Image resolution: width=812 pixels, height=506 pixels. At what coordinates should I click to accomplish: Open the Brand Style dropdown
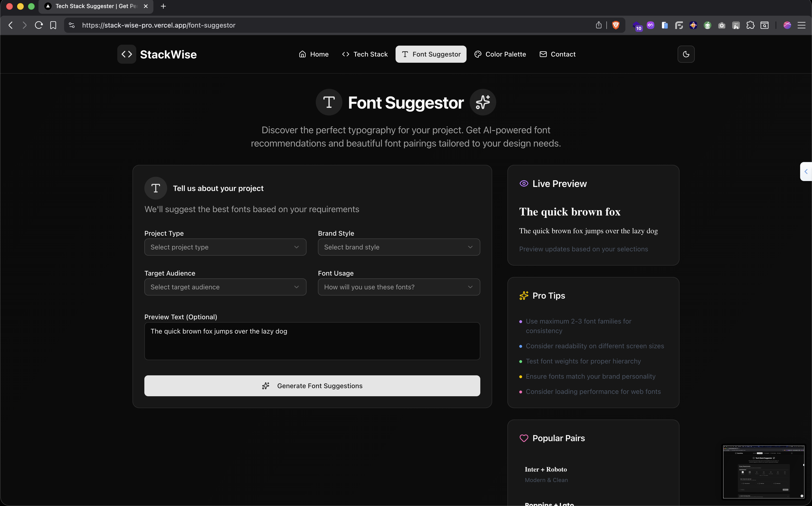pos(399,247)
